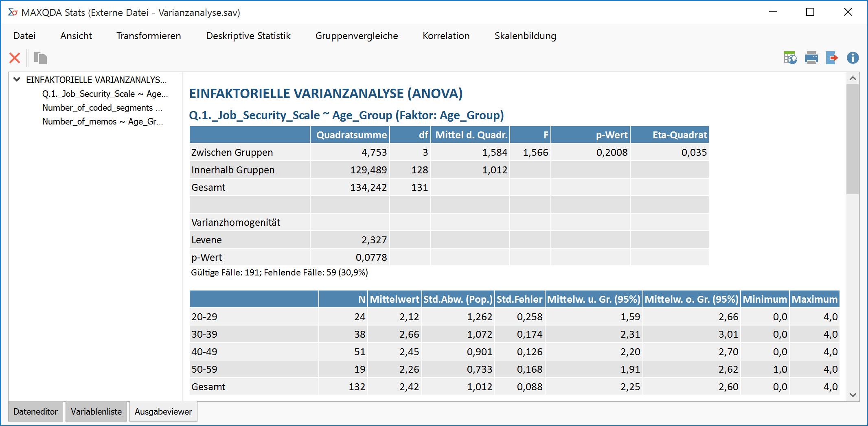Switch to the Dateneditor tab

[x=35, y=411]
